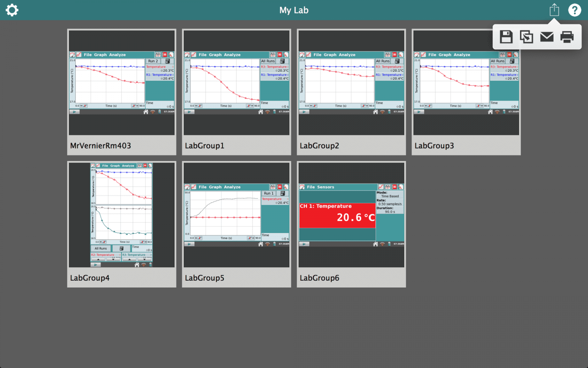Viewport: 588px width, 368px height.
Task: Open the Sensors menu on LabGroup6 screen
Action: tap(327, 187)
